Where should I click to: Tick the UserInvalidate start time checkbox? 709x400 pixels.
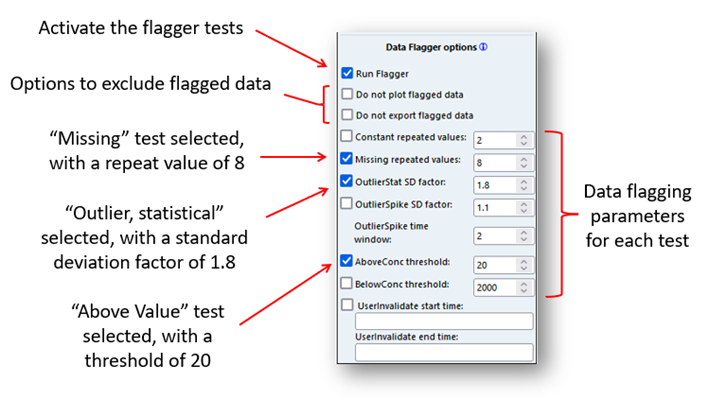point(346,305)
